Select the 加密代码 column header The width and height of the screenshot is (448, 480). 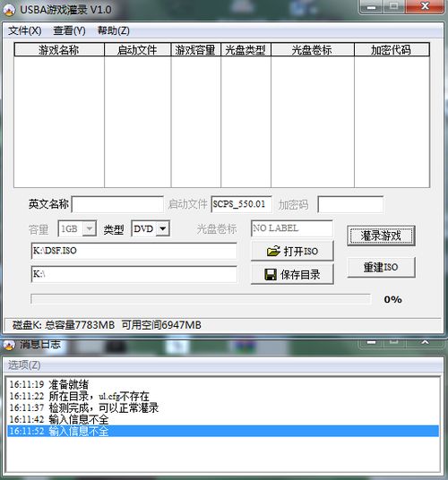(x=392, y=49)
